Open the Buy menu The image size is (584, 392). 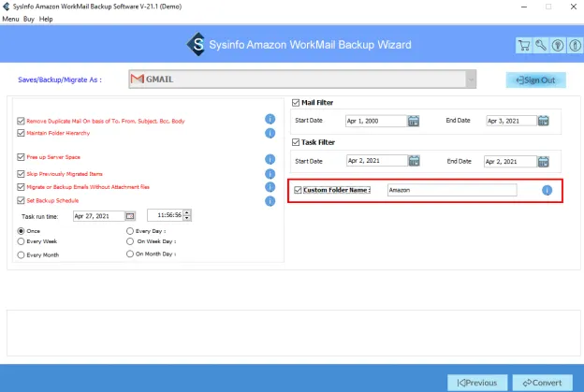[31, 19]
